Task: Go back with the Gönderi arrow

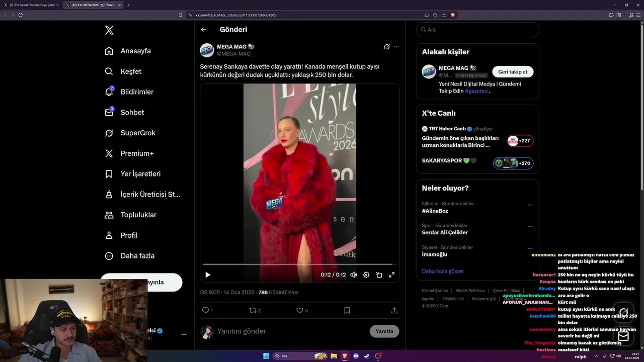Action: point(204,30)
